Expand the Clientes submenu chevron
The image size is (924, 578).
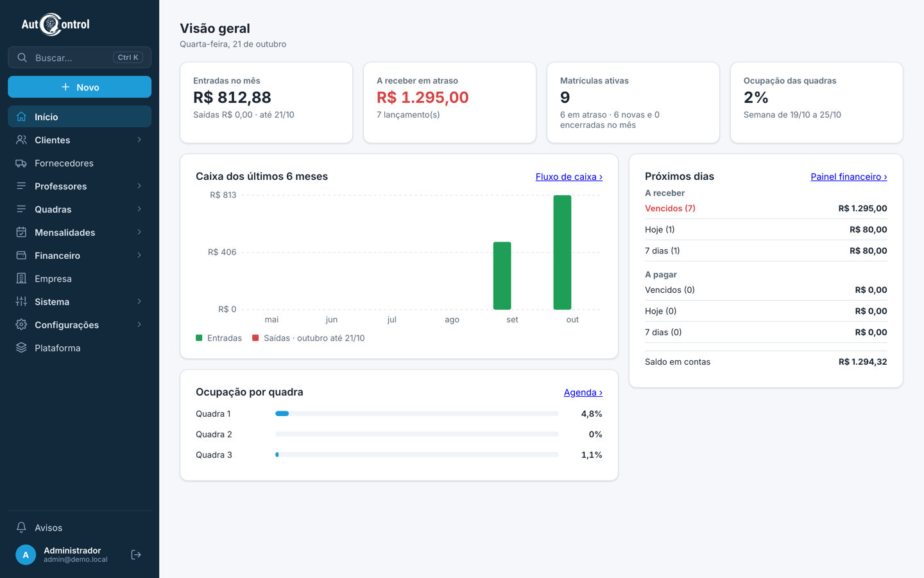(139, 140)
